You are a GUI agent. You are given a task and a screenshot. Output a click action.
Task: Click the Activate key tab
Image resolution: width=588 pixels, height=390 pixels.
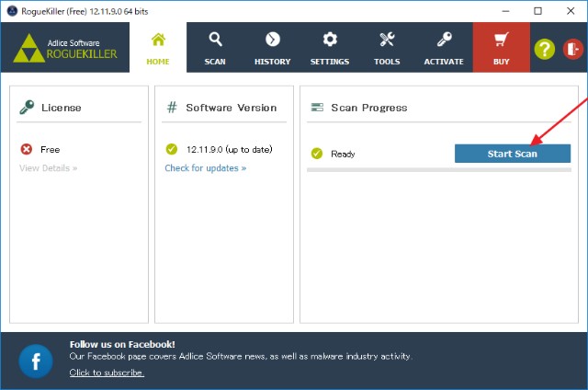444,48
